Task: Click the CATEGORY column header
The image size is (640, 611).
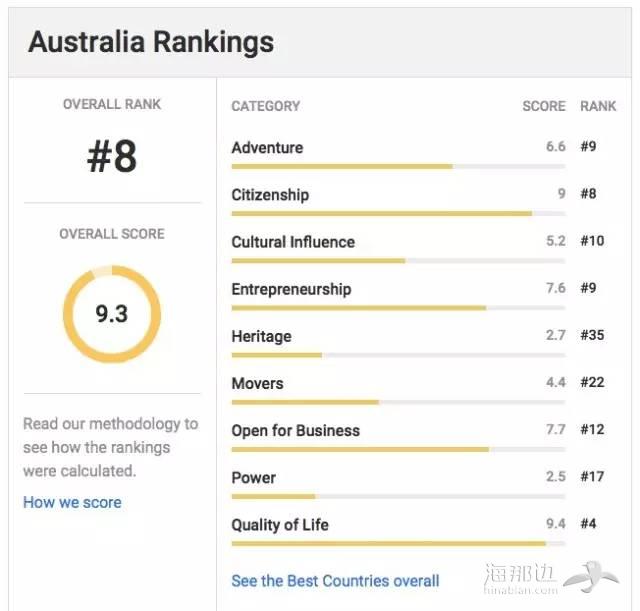Action: [x=266, y=106]
